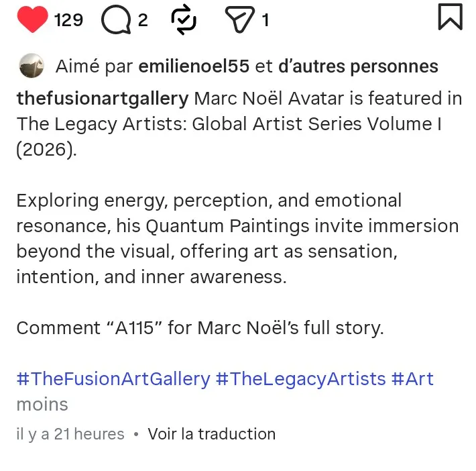Tap the caption paragraph about Quantum Paintings
Image resolution: width=476 pixels, height=471 pixels.
tap(237, 238)
